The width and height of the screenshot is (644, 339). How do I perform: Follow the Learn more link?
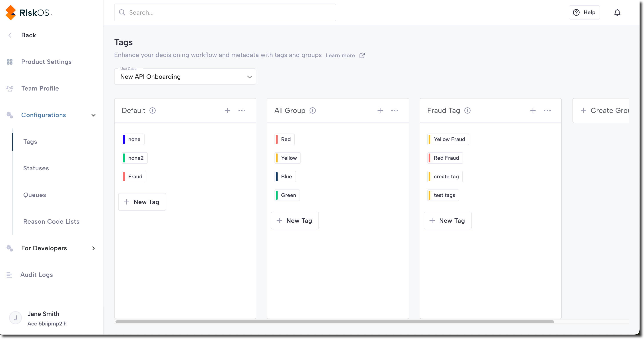pos(340,55)
